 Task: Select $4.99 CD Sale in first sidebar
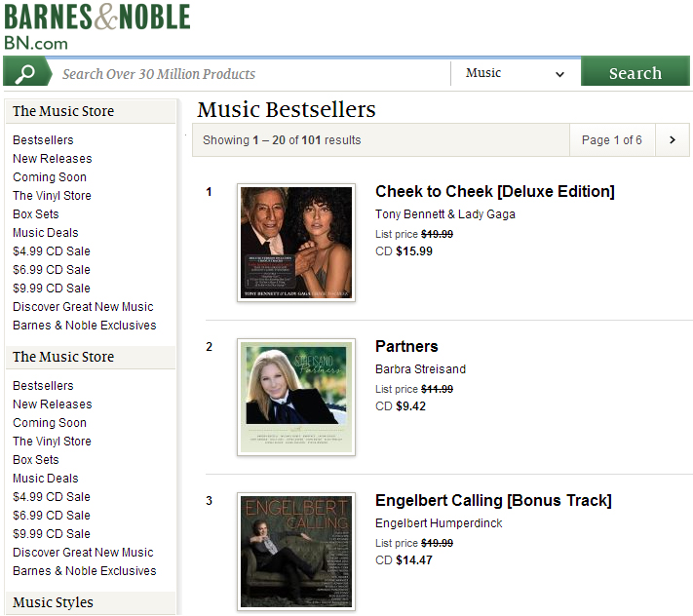tap(52, 251)
